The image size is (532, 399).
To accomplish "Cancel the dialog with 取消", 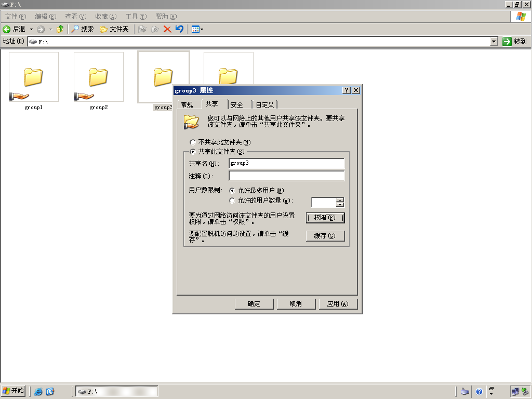I will coord(296,304).
